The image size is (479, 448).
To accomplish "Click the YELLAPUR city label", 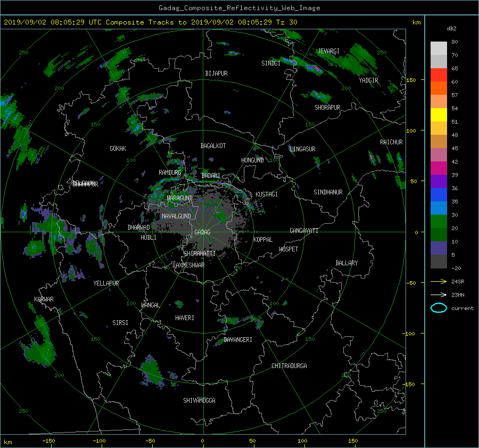I will (106, 283).
